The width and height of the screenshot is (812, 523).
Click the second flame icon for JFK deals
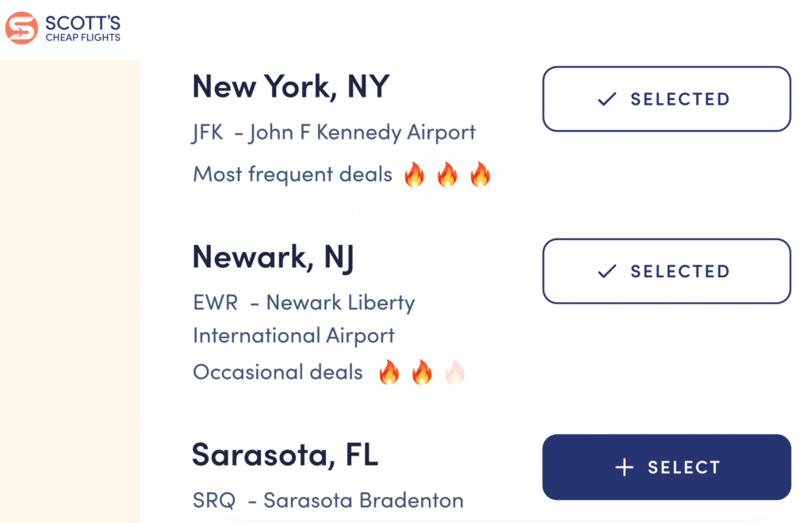point(447,174)
